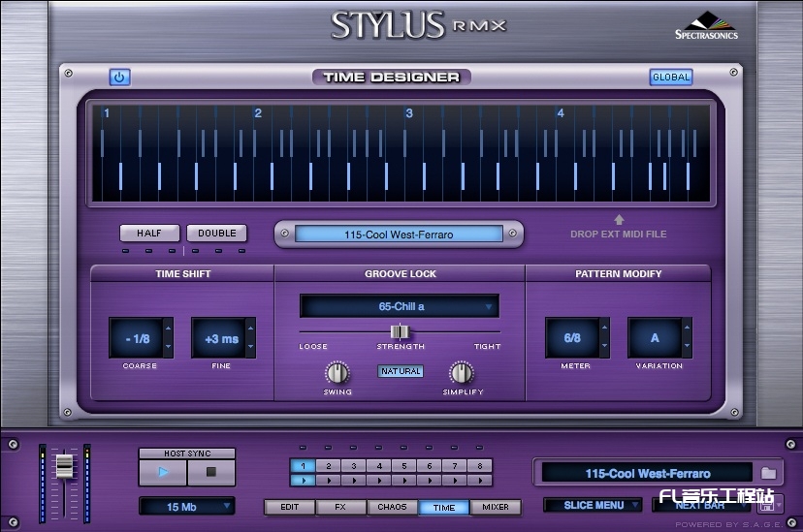This screenshot has height=532, width=803.
Task: Click play arrow under part 3
Action: click(353, 481)
